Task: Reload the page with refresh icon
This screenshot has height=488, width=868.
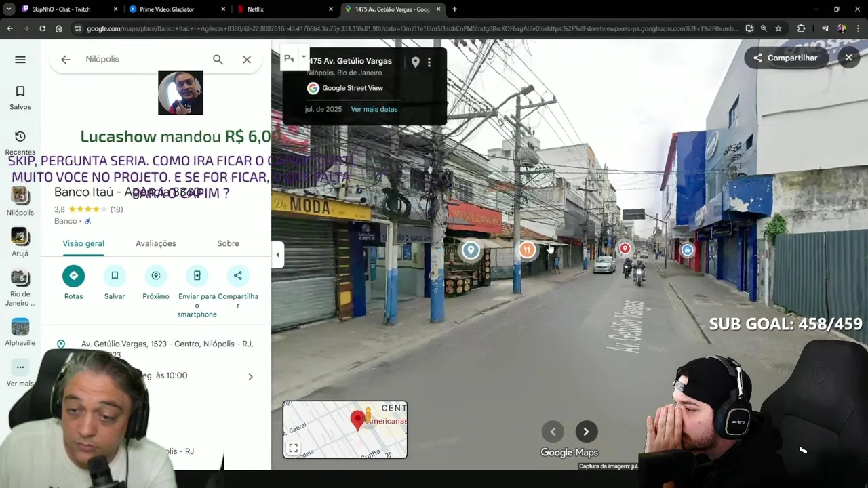Action: (42, 28)
